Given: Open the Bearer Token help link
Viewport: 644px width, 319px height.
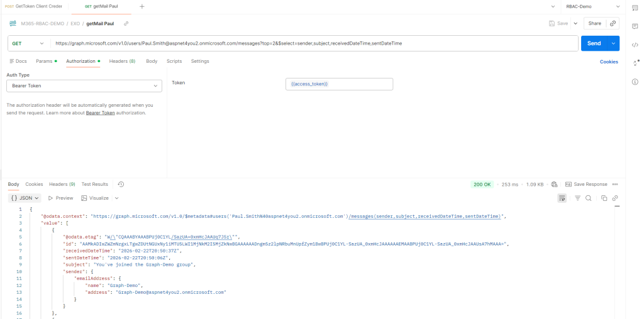Looking at the screenshot, I should click(x=101, y=113).
